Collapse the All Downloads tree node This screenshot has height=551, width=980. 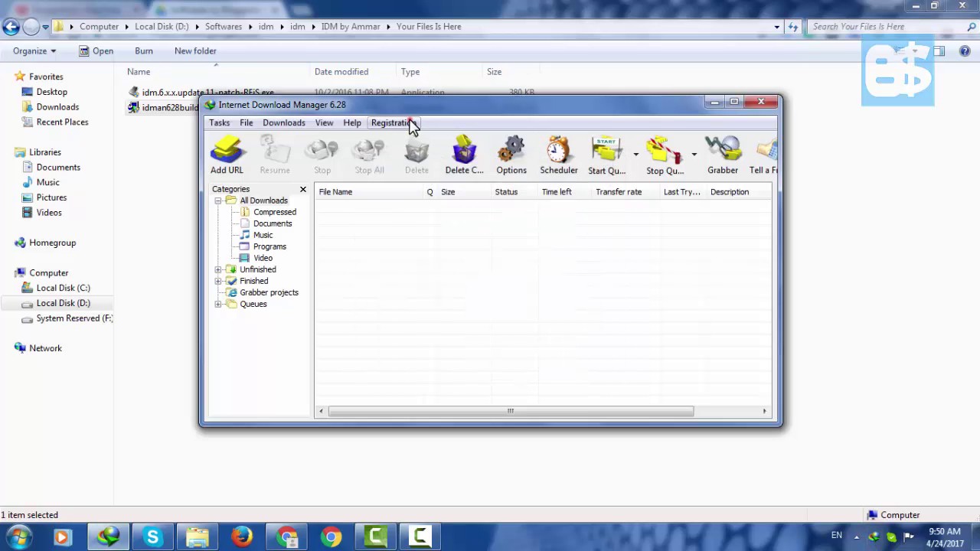(218, 201)
